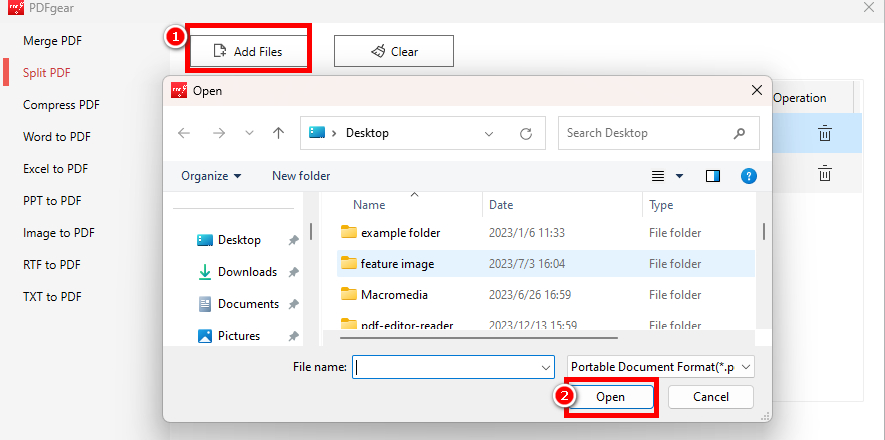Select the feature image folder
The image size is (885, 440).
546,263
